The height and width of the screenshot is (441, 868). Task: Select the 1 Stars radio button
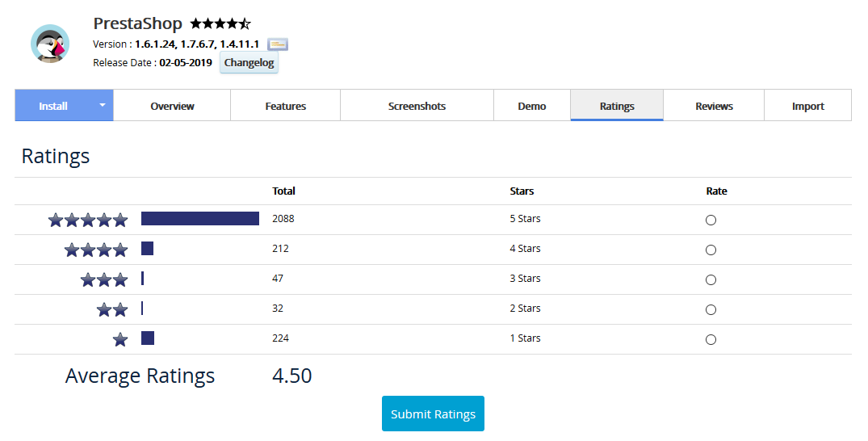tap(711, 339)
